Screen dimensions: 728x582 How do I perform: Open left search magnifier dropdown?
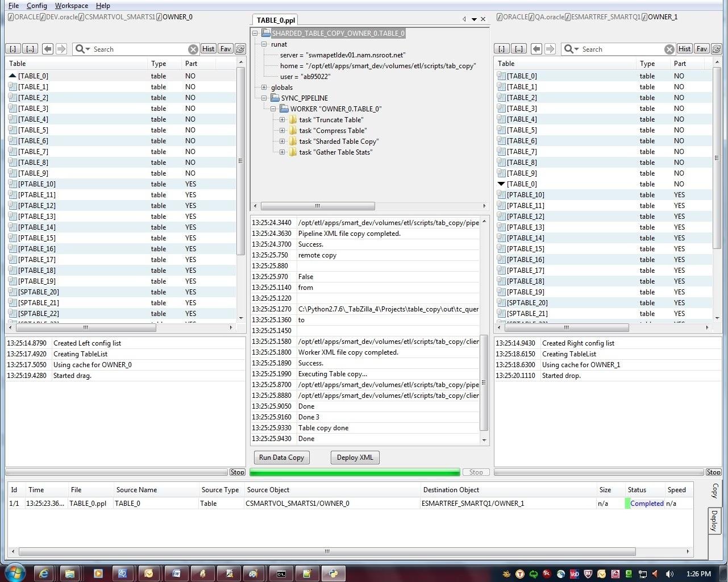(x=82, y=49)
